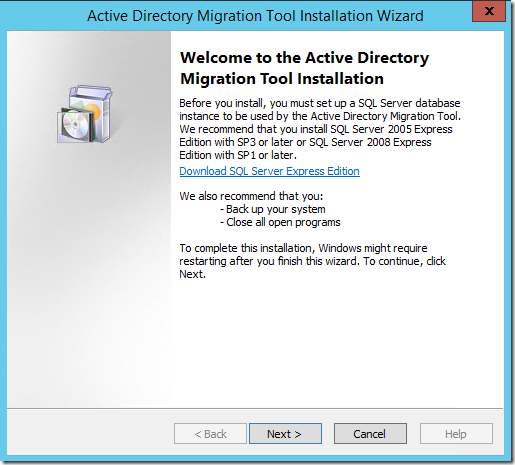Click the Welcome heading of the wizard
The width and height of the screenshot is (515, 465).
[x=304, y=68]
